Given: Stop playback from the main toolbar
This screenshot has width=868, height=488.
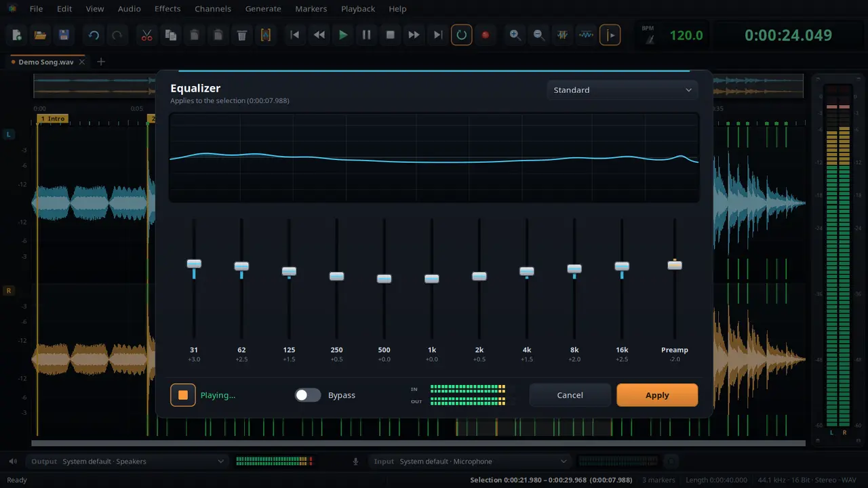Looking at the screenshot, I should click(391, 35).
